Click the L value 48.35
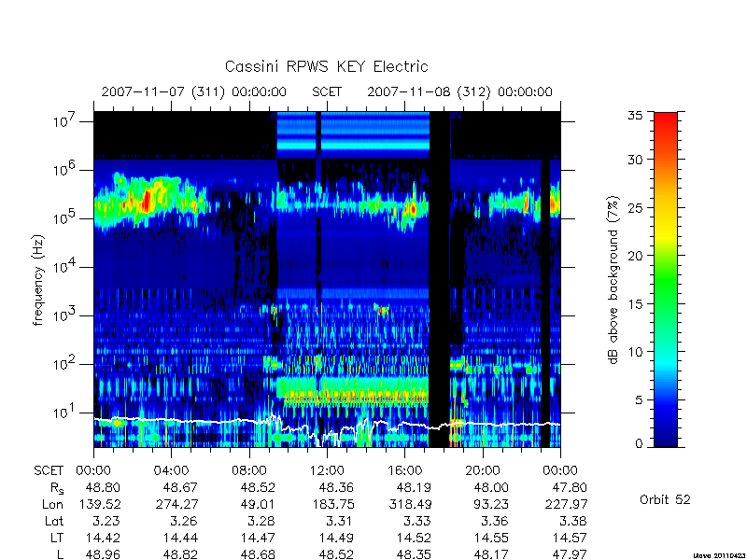Image resolution: width=747 pixels, height=560 pixels. 414,554
